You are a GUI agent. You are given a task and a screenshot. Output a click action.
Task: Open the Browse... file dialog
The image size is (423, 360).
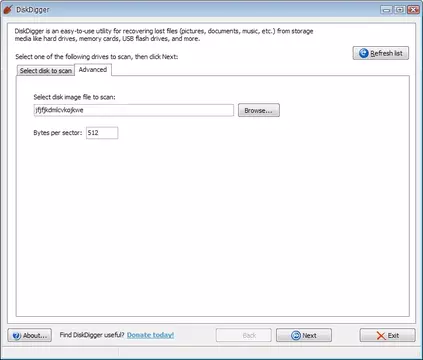(x=259, y=110)
